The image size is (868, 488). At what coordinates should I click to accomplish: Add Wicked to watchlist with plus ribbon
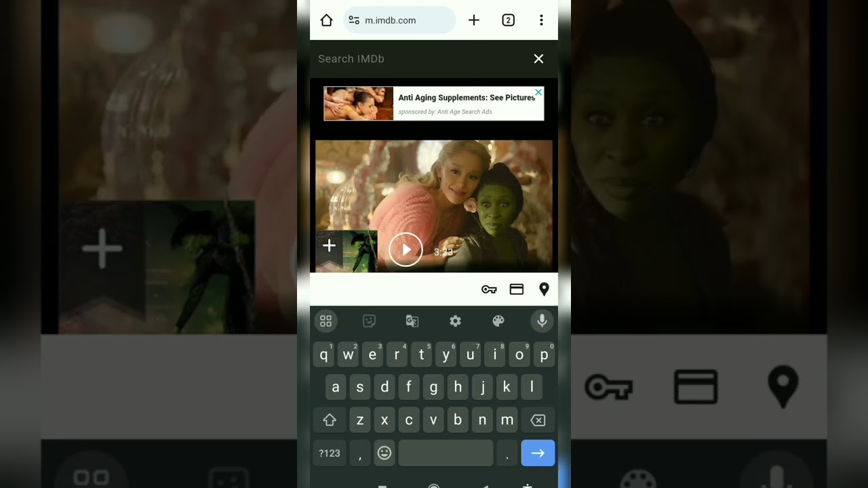[x=329, y=246]
